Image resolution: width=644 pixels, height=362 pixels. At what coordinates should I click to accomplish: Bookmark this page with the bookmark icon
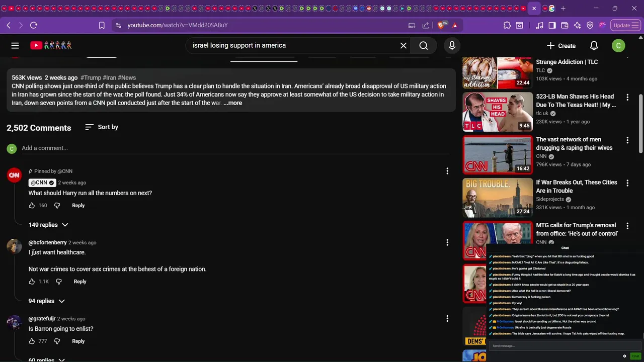[x=102, y=25]
